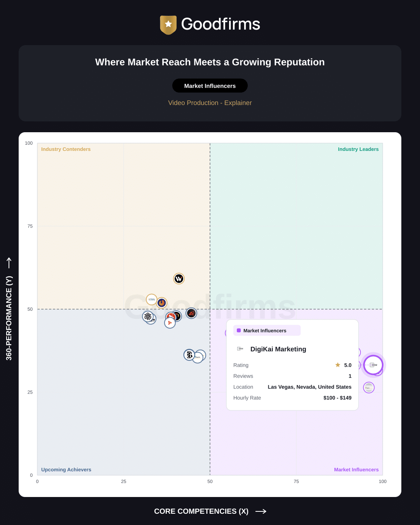Viewport: 420px width, 525px height.
Task: Click the chart heading 'Where Market Reach Meets a Growing Reputation'
Action: (x=210, y=62)
